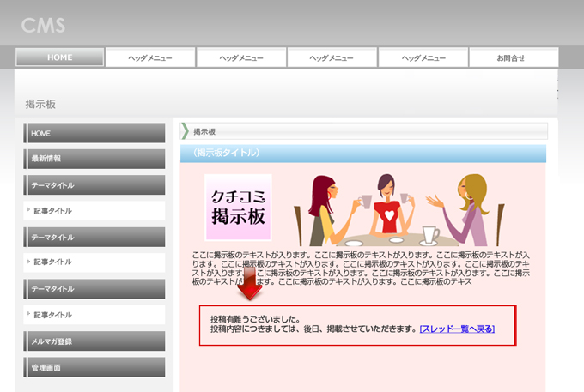Click the triangle arrow beside first 記事タイトル
The width and height of the screenshot is (584, 392).
28,210
